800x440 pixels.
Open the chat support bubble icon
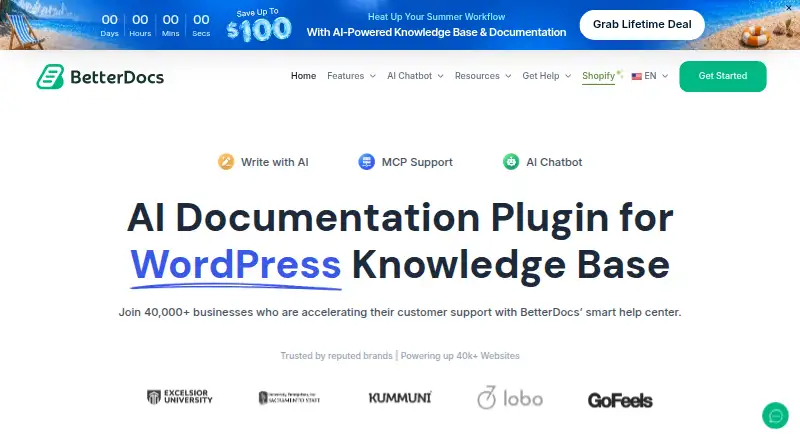point(775,416)
